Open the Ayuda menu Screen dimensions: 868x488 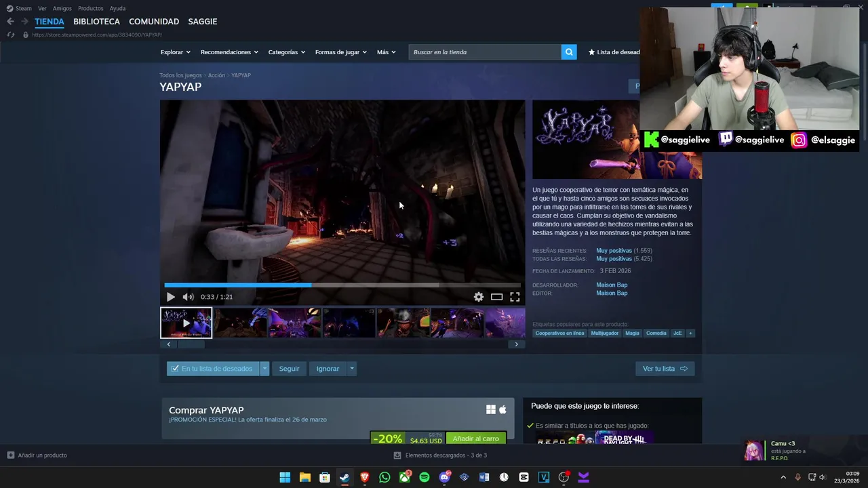117,8
